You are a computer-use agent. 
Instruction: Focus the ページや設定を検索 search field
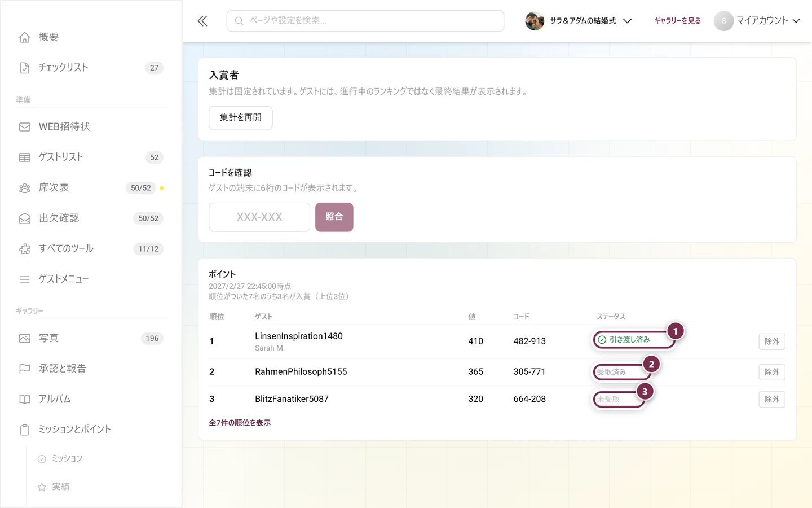tap(365, 21)
